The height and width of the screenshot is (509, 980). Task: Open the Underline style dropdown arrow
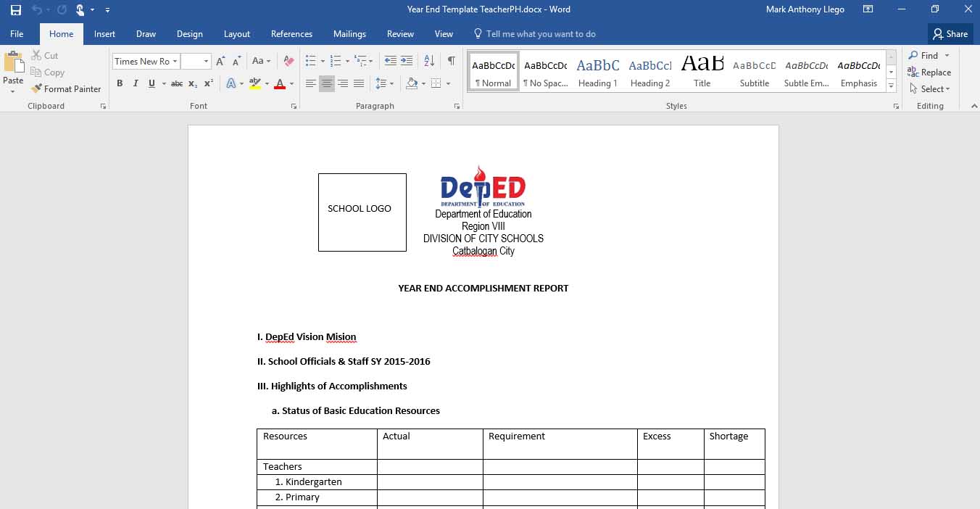pyautogui.click(x=164, y=84)
